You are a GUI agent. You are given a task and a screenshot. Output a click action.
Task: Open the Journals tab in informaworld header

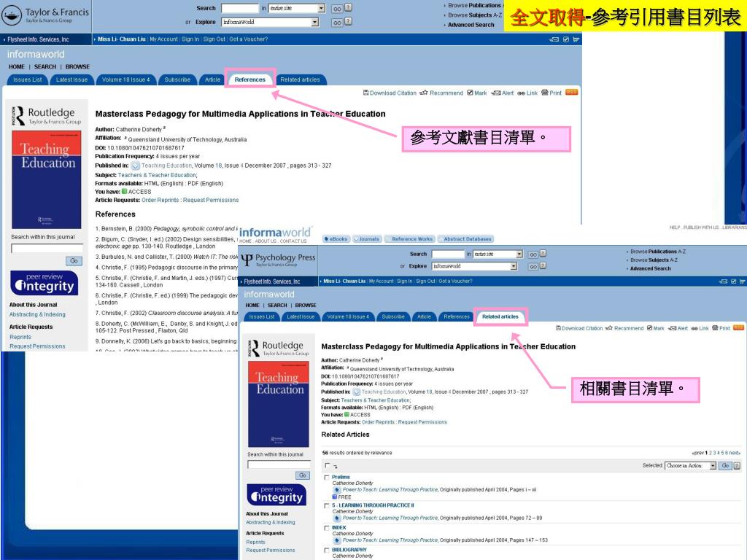coord(367,239)
